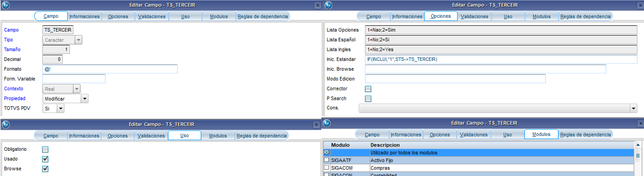The image size is (644, 176).
Task: Toggle the Corrector checkbox
Action: (x=368, y=88)
